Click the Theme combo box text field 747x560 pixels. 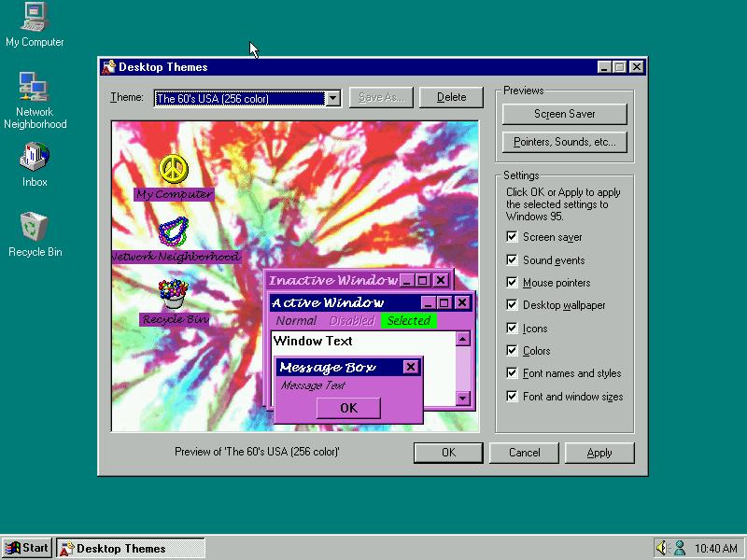[x=240, y=98]
